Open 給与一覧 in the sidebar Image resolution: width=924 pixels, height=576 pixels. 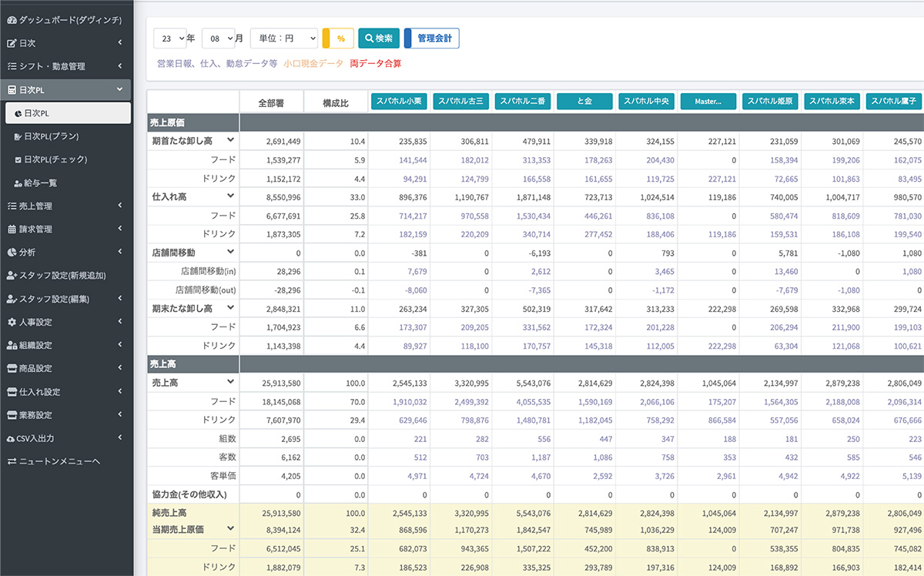point(36,183)
